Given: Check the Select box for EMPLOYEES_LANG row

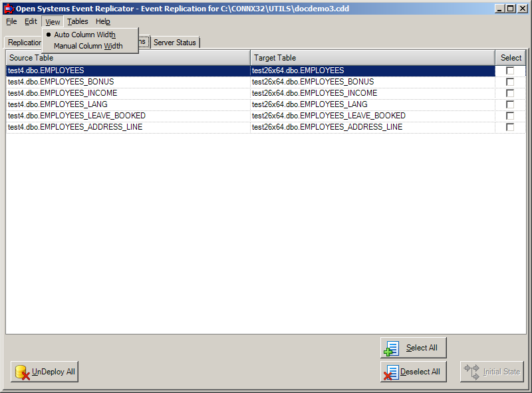Looking at the screenshot, I should click(510, 104).
